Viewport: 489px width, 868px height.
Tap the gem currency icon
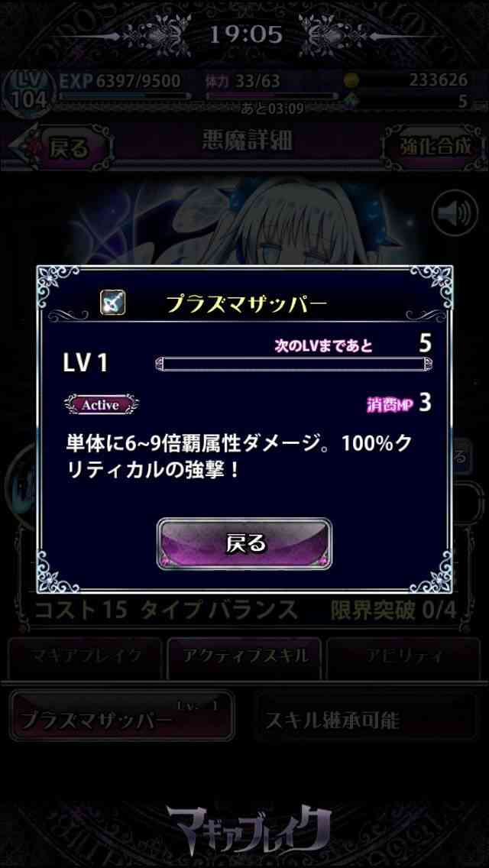tap(351, 102)
